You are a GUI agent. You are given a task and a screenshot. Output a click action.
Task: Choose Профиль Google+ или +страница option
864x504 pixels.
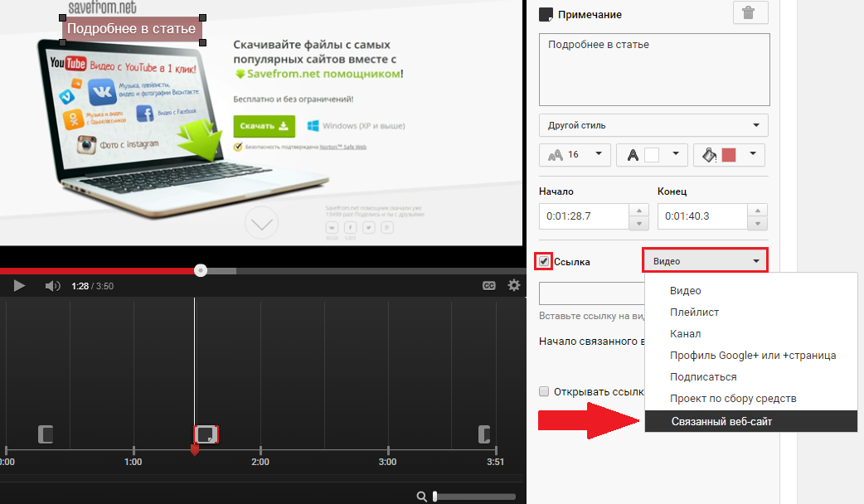click(753, 356)
